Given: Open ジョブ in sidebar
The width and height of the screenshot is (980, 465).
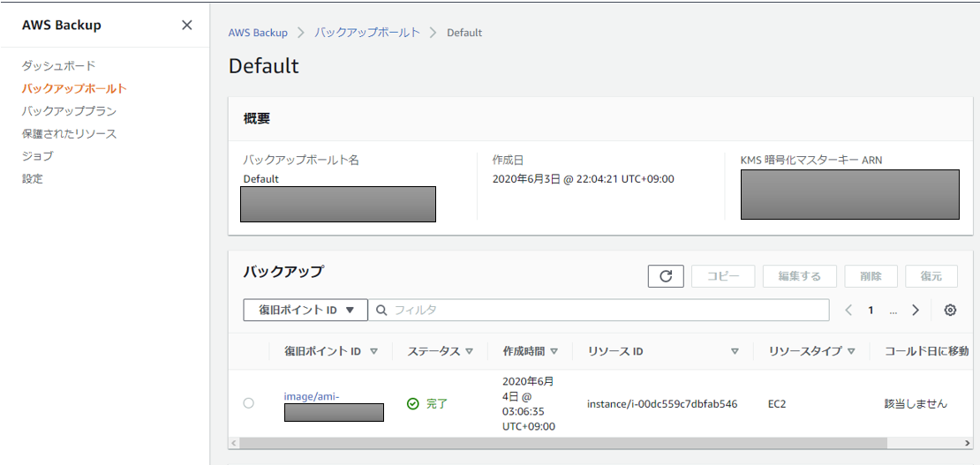Looking at the screenshot, I should click(x=37, y=155).
